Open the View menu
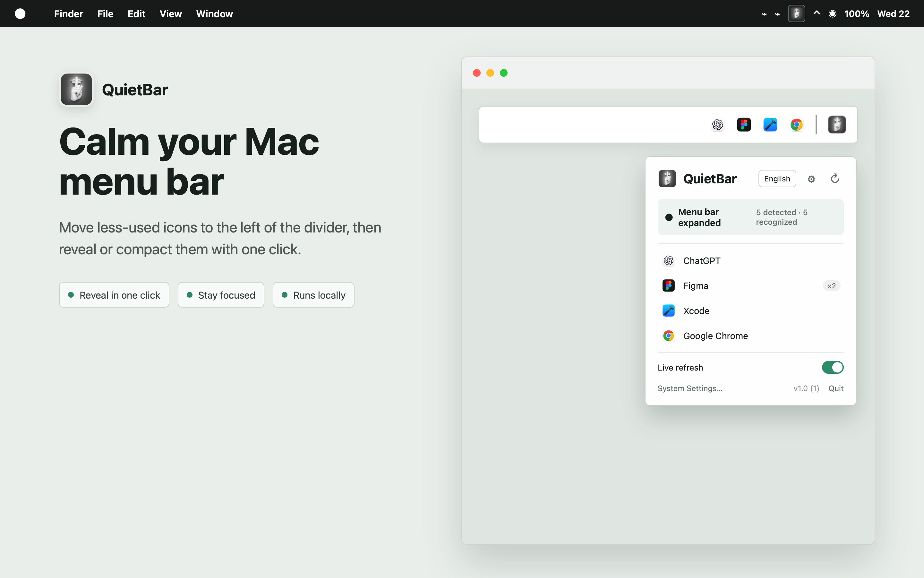This screenshot has width=924, height=578. pyautogui.click(x=170, y=14)
